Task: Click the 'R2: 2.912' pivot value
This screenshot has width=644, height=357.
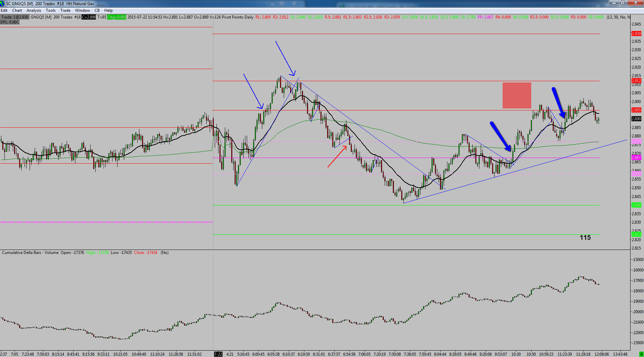Action: (x=281, y=17)
